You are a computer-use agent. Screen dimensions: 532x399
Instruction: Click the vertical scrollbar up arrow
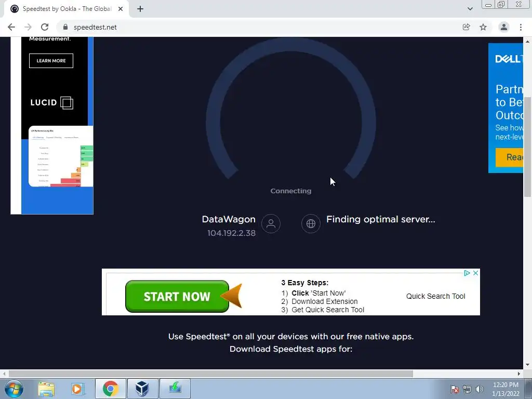pyautogui.click(x=527, y=42)
